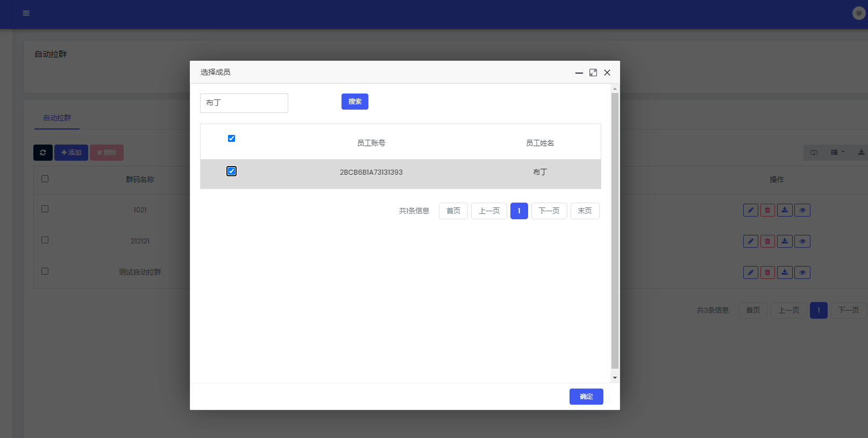Click the download icon for row 测试自动拉群
Viewport: 868px width, 438px height.
click(x=785, y=272)
